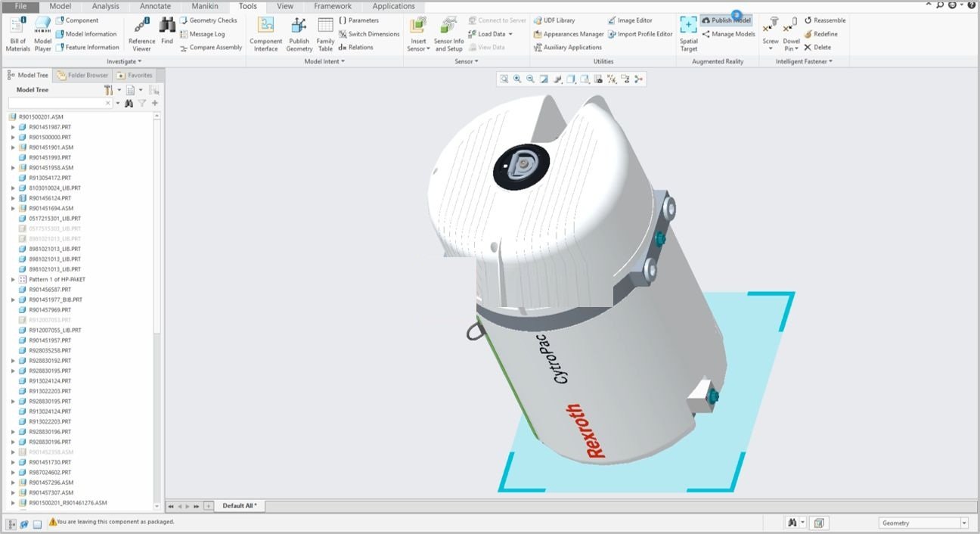Open model tree settings hammer icon
The image size is (980, 534).
click(108, 89)
